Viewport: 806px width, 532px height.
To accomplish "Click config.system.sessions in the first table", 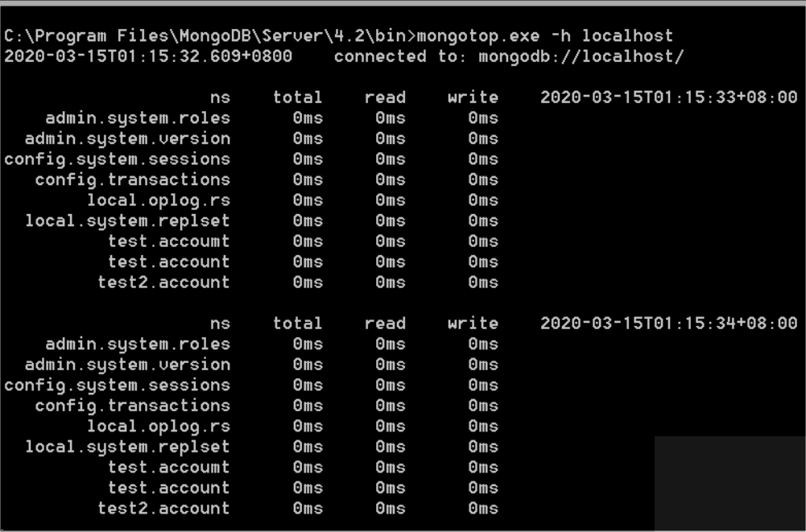I will pyautogui.click(x=117, y=159).
